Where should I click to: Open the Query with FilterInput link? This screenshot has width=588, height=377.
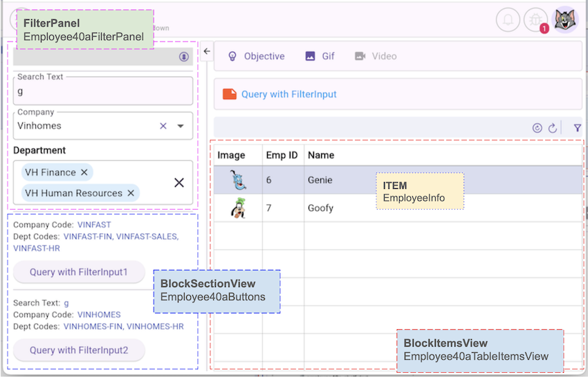[x=288, y=94]
